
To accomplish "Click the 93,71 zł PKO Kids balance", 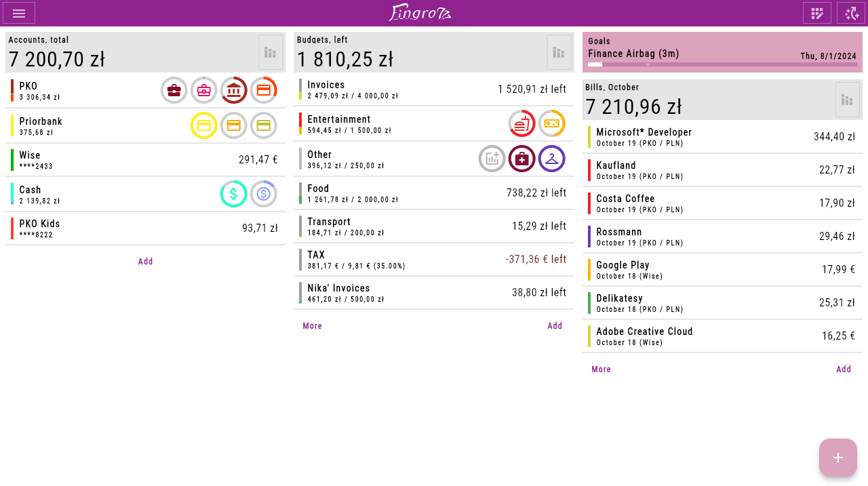I will pyautogui.click(x=260, y=228).
